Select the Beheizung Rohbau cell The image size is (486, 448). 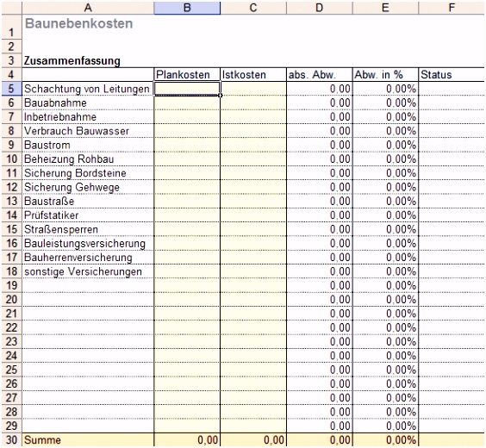pyautogui.click(x=88, y=159)
